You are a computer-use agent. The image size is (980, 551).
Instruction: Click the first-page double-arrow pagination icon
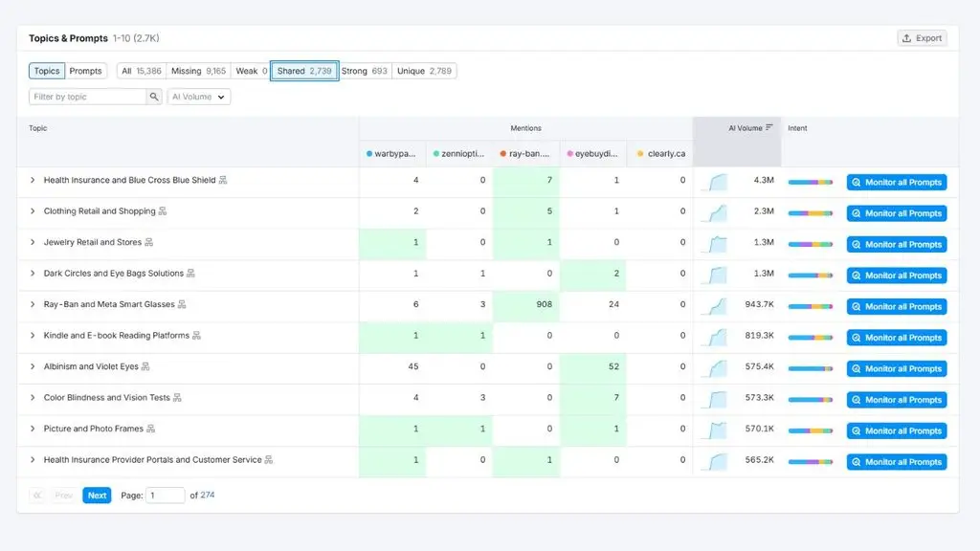pyautogui.click(x=37, y=496)
